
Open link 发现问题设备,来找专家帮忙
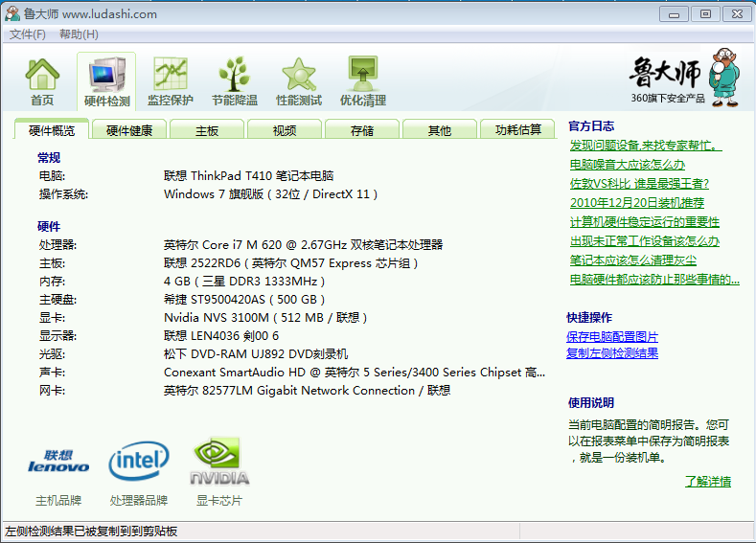[646, 145]
